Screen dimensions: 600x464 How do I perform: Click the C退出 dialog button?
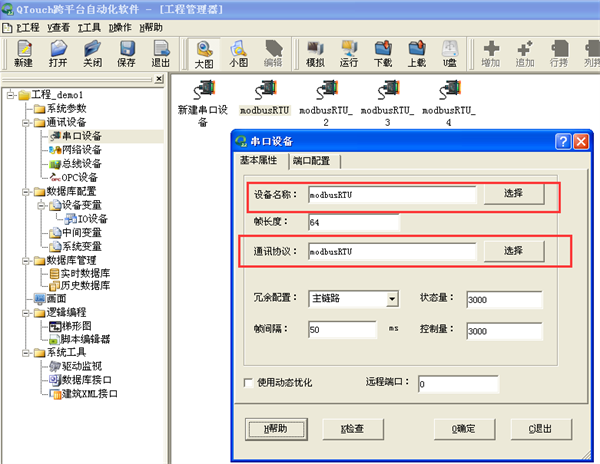(541, 429)
